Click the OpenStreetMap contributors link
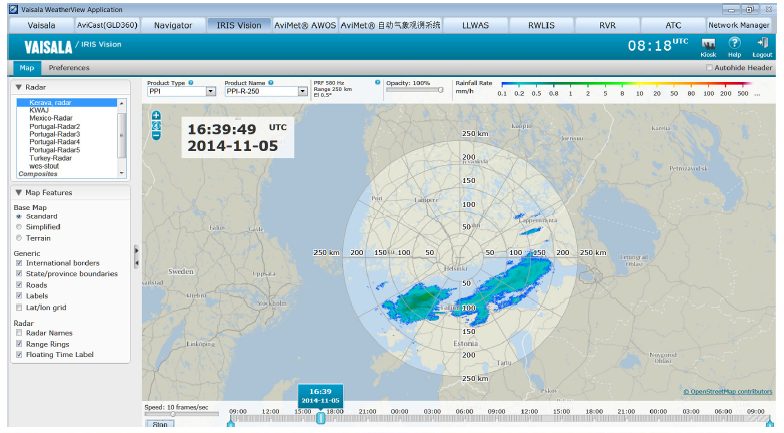This screenshot has height=433, width=784. (727, 392)
